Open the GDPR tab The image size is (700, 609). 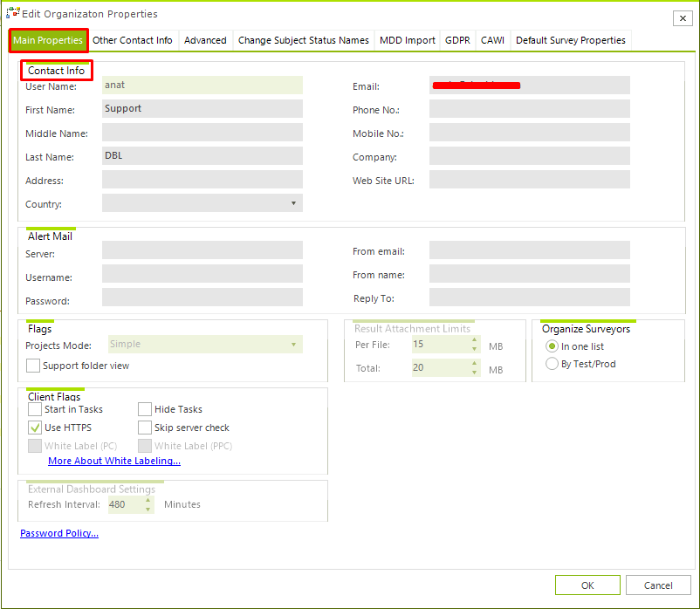(x=457, y=40)
